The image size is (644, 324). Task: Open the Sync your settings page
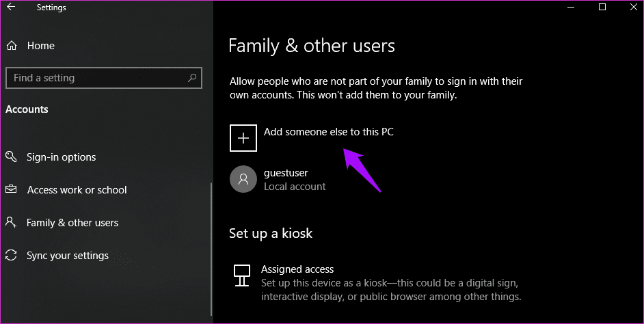click(x=67, y=256)
